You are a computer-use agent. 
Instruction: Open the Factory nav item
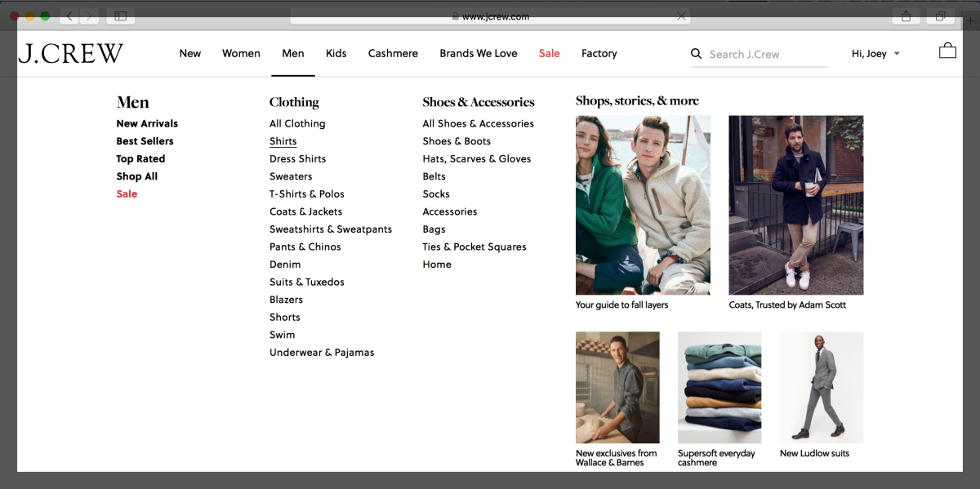coord(599,53)
